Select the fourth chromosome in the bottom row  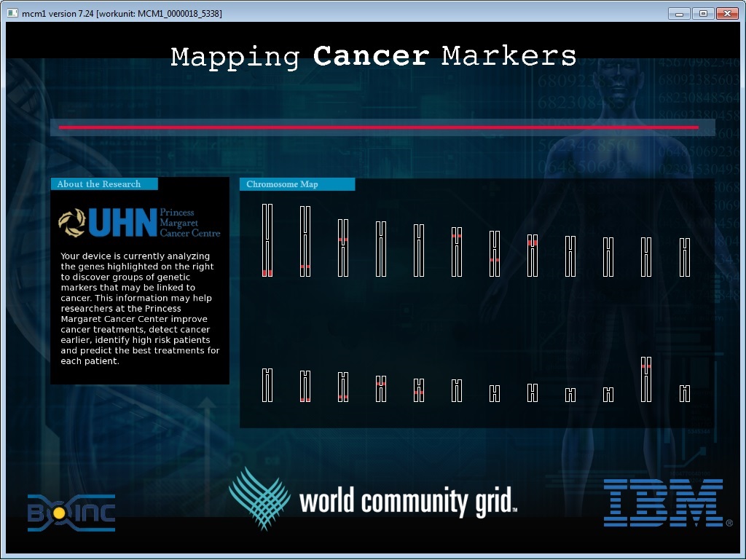click(x=381, y=388)
